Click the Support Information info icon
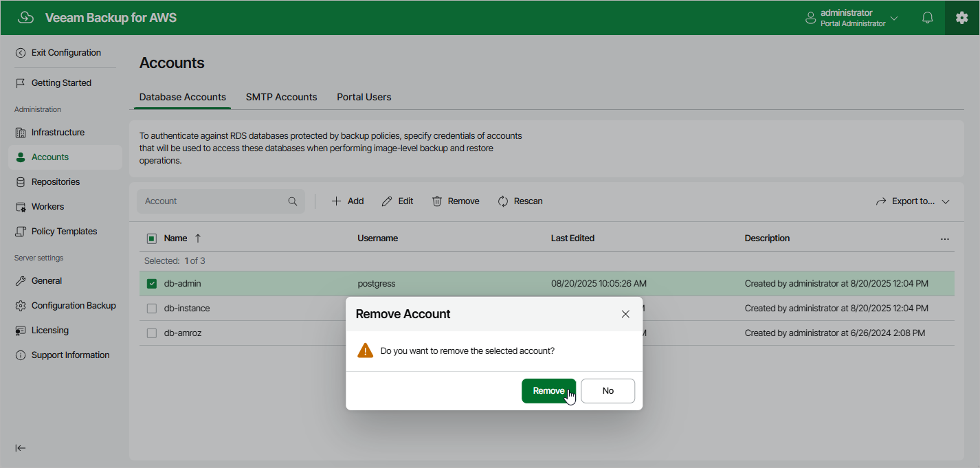The height and width of the screenshot is (468, 980). pyautogui.click(x=21, y=355)
